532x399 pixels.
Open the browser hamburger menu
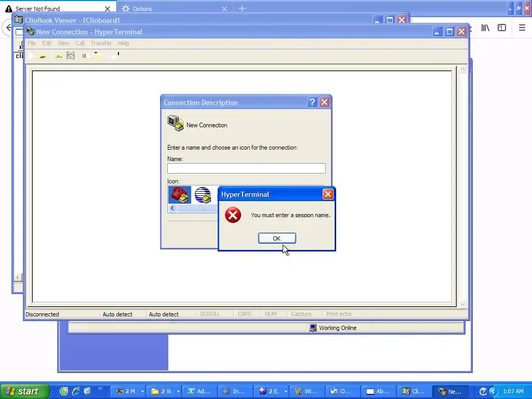tap(522, 28)
